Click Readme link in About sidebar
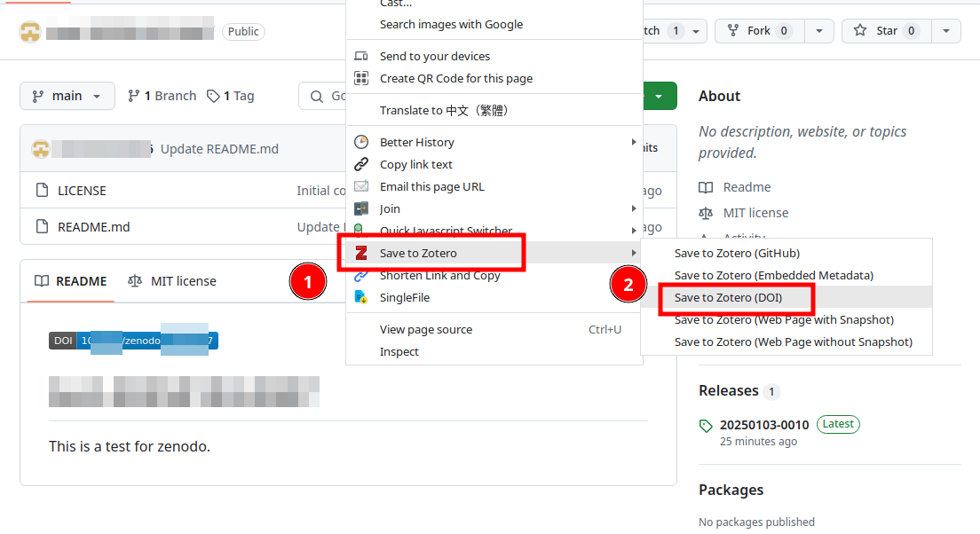 click(747, 187)
